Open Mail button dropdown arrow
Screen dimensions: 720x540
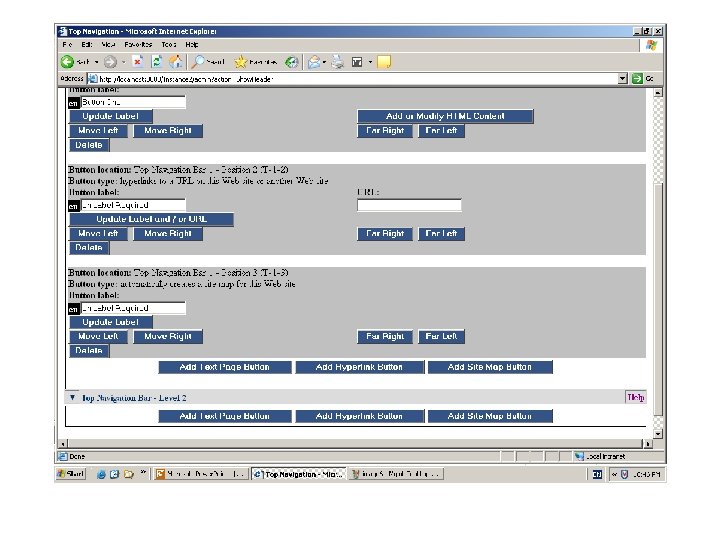click(324, 62)
